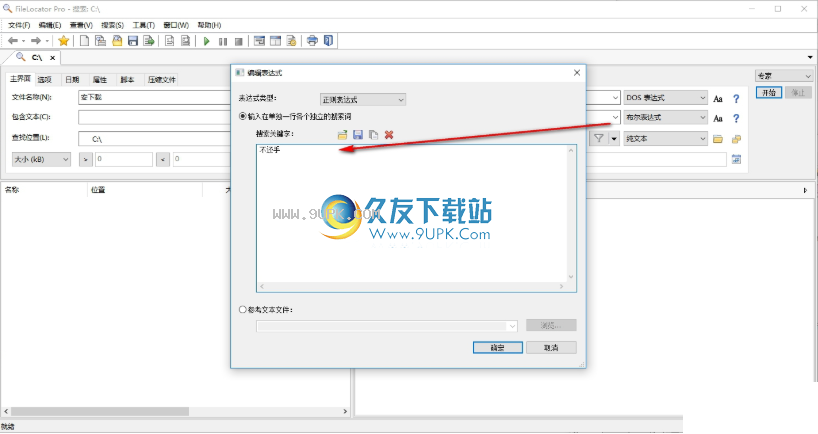Click the multiple folders icon beside look-in
818x434 pixels.
[736, 139]
